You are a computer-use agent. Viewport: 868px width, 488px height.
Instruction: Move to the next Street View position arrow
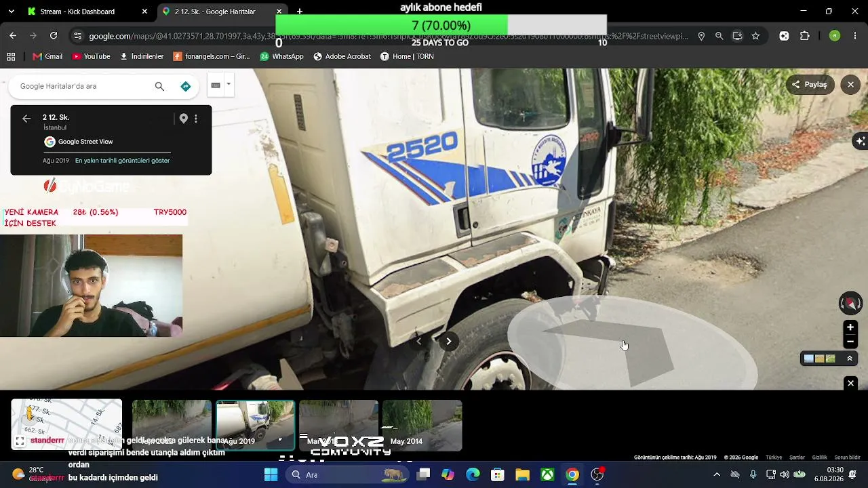pyautogui.click(x=448, y=341)
